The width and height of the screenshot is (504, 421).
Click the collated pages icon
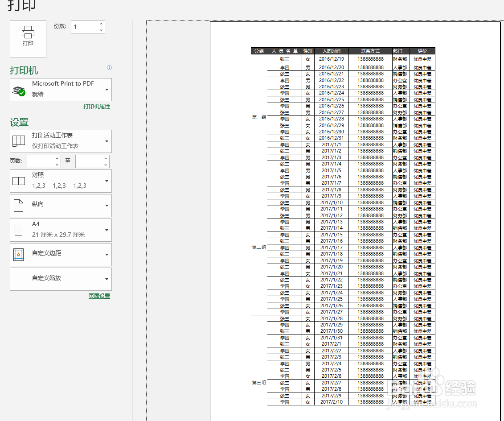pyautogui.click(x=19, y=181)
